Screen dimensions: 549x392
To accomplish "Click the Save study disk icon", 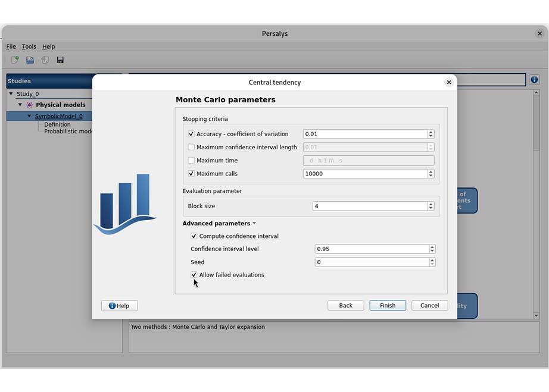I will pyautogui.click(x=60, y=60).
